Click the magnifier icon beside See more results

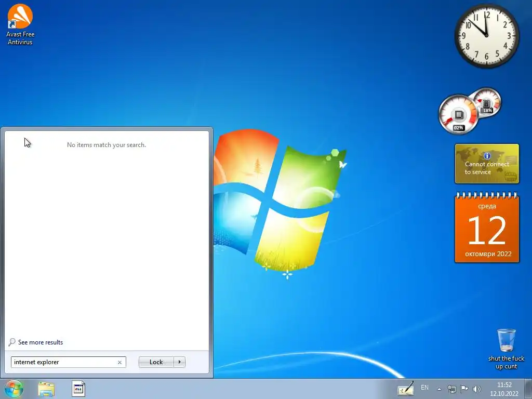click(x=12, y=342)
